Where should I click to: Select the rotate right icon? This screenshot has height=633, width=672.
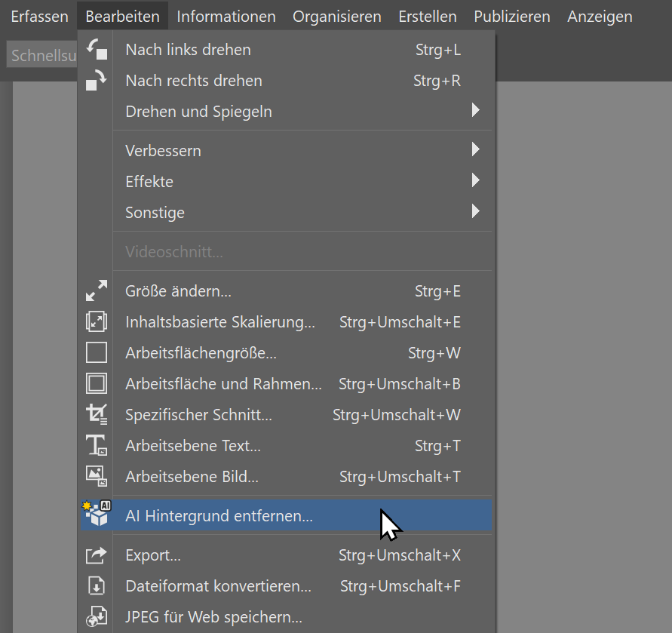[x=97, y=80]
